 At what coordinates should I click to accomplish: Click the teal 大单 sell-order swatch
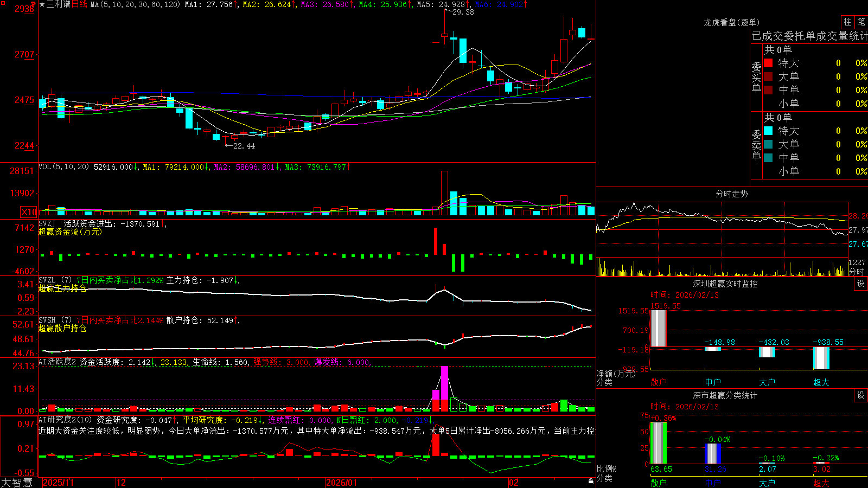[768, 144]
